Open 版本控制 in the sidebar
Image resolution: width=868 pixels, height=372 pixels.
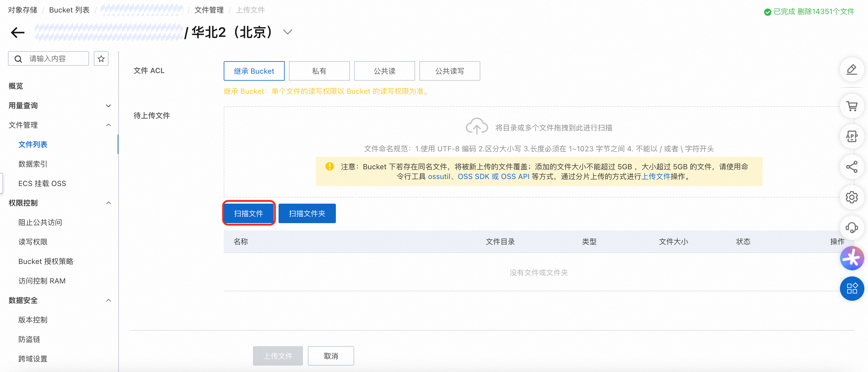click(33, 320)
